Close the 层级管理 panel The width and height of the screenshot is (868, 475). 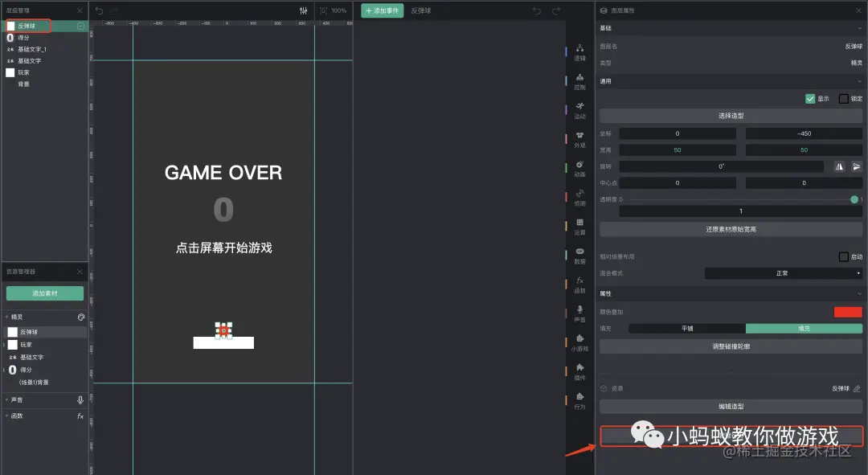[80, 10]
